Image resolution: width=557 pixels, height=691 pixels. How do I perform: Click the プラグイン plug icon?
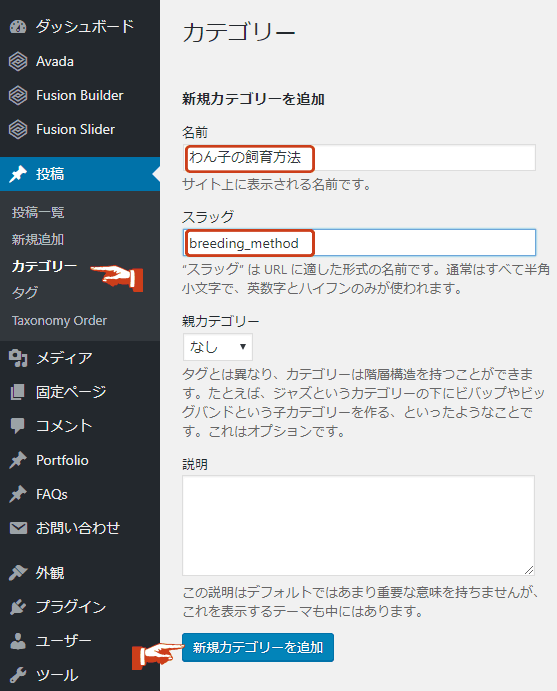point(18,607)
